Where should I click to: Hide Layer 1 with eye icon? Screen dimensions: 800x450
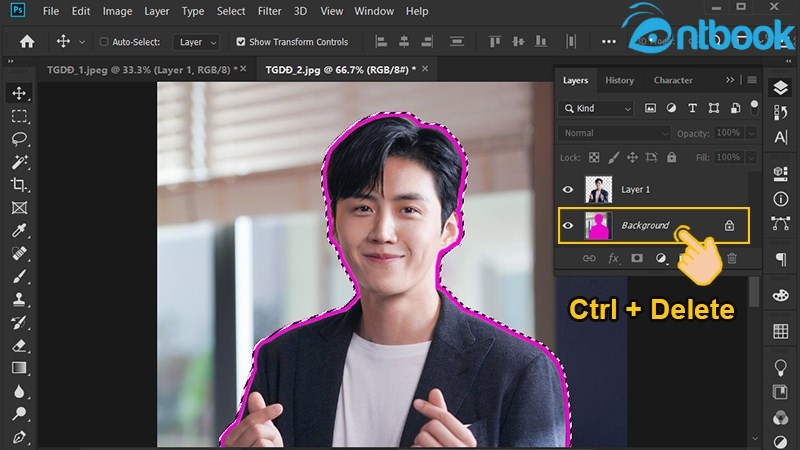point(568,190)
